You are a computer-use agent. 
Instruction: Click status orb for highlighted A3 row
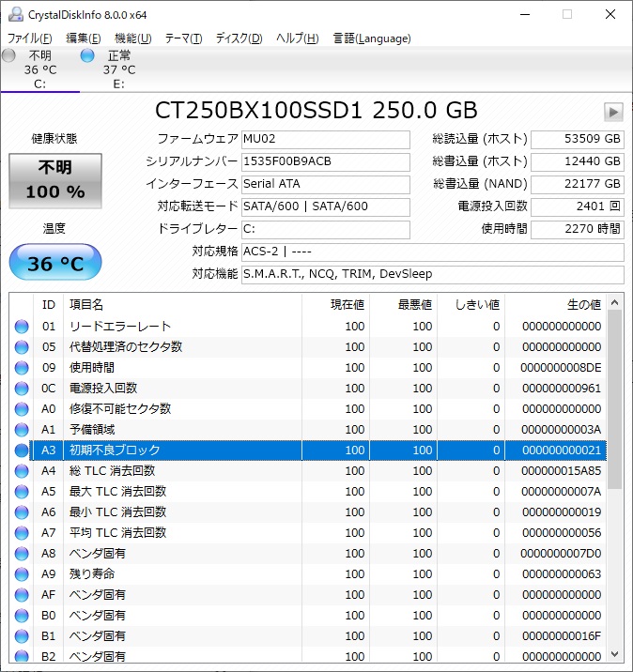22,451
